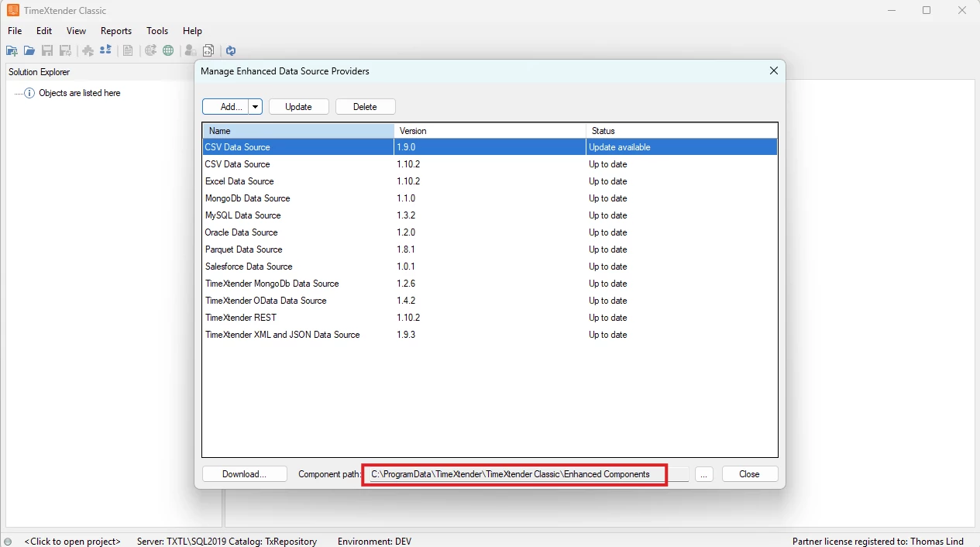This screenshot has width=980, height=547.
Task: Select the MongoDb Data Source version 1.1.0 row
Action: 490,198
